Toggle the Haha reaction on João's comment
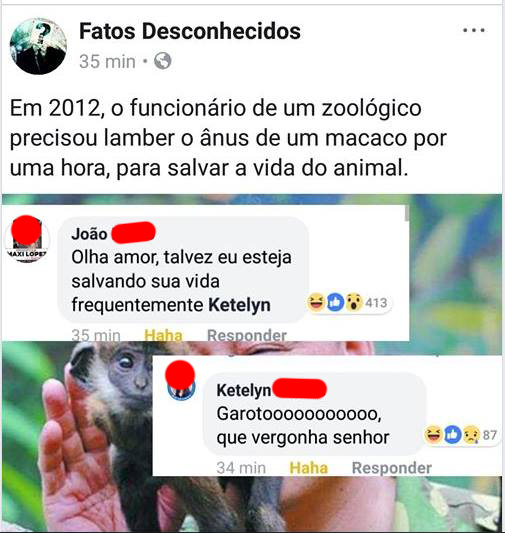The height and width of the screenshot is (533, 505). (x=163, y=335)
